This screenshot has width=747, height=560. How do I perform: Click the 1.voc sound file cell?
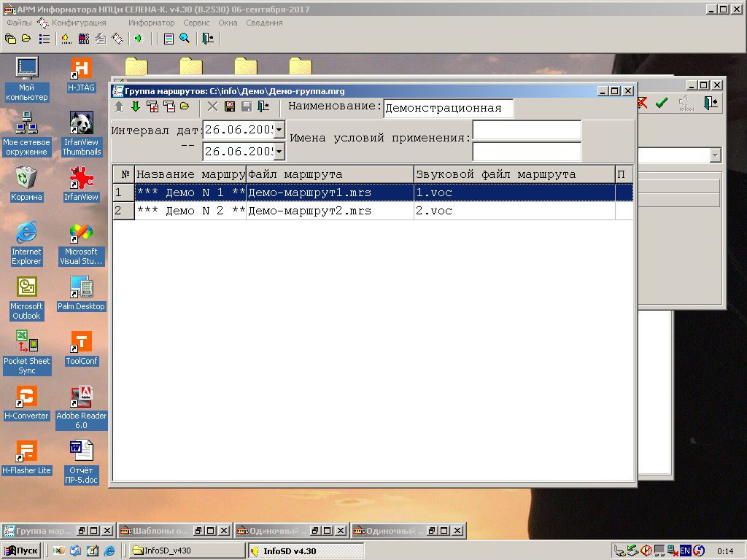coord(514,192)
